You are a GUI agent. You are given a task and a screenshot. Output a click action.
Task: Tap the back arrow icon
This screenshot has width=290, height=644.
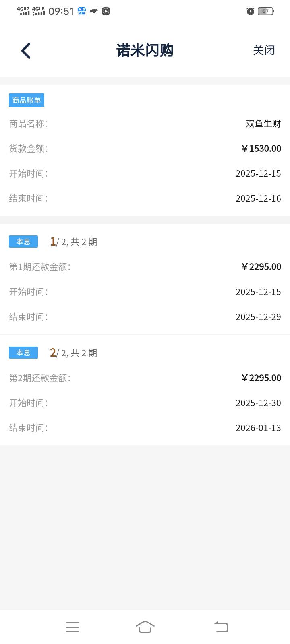coord(26,51)
